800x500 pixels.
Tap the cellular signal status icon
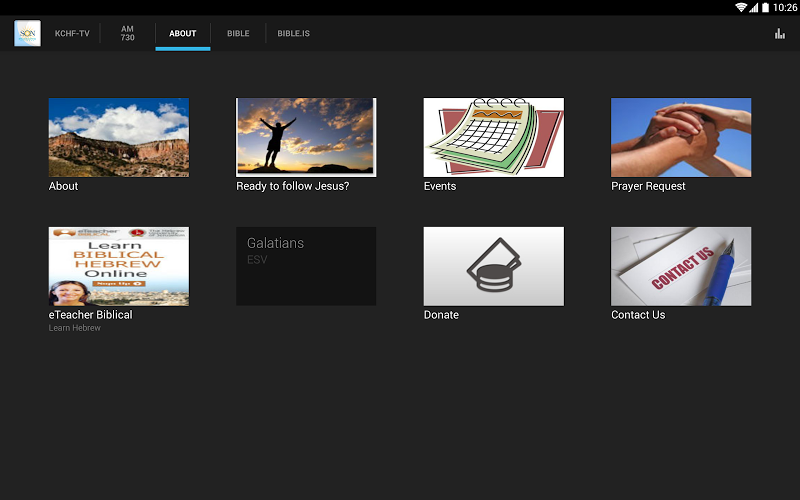(754, 7)
